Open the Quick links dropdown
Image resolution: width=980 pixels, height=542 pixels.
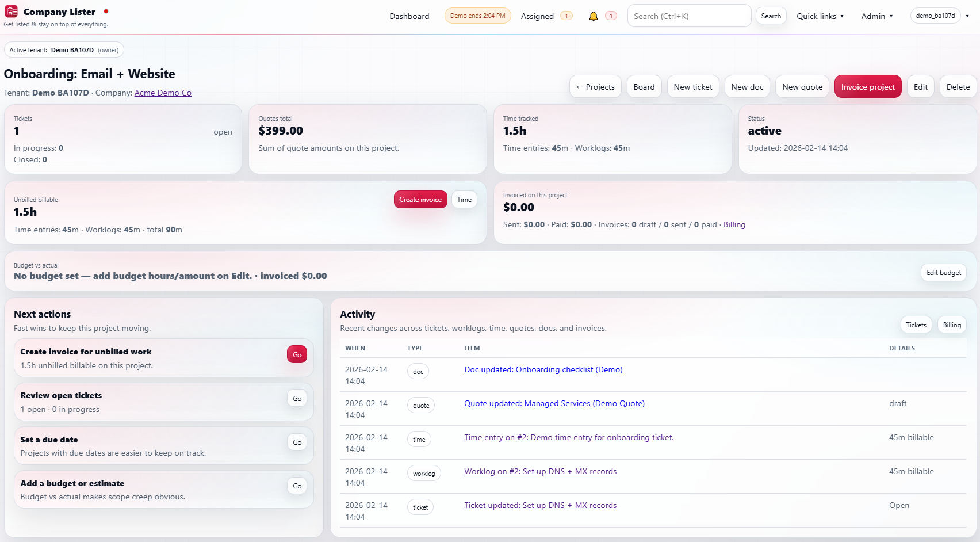pyautogui.click(x=820, y=16)
